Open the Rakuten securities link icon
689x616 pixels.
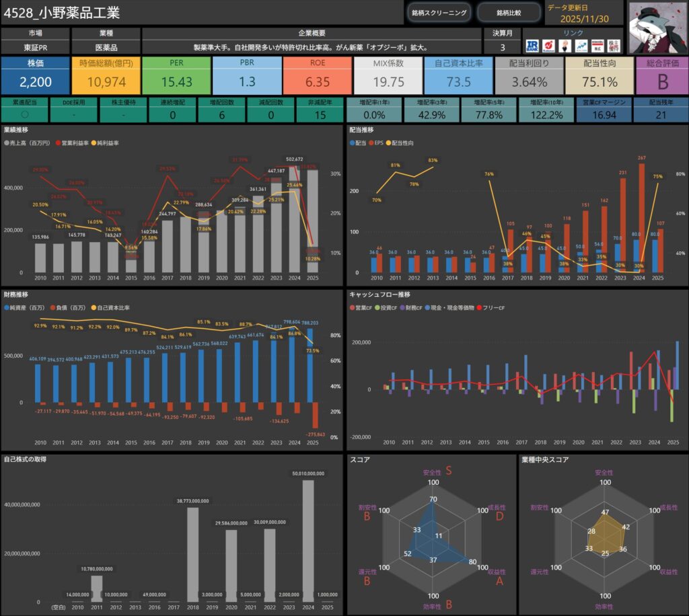[x=548, y=46]
